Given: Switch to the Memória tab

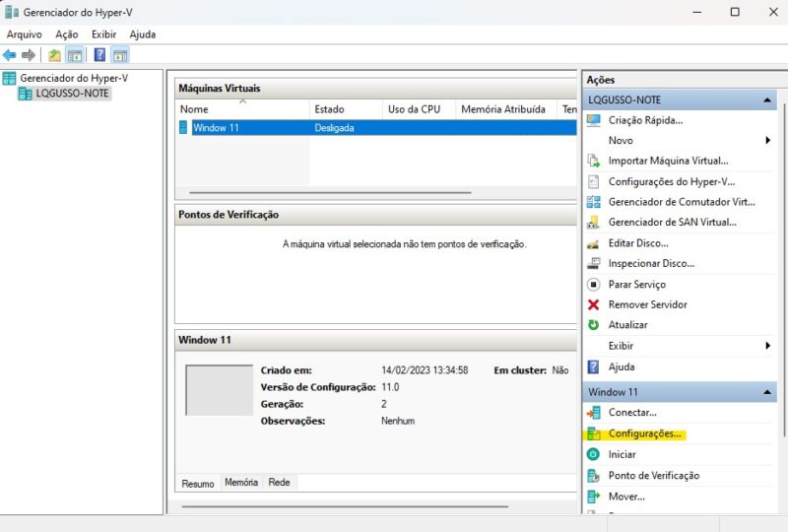Looking at the screenshot, I should (241, 483).
